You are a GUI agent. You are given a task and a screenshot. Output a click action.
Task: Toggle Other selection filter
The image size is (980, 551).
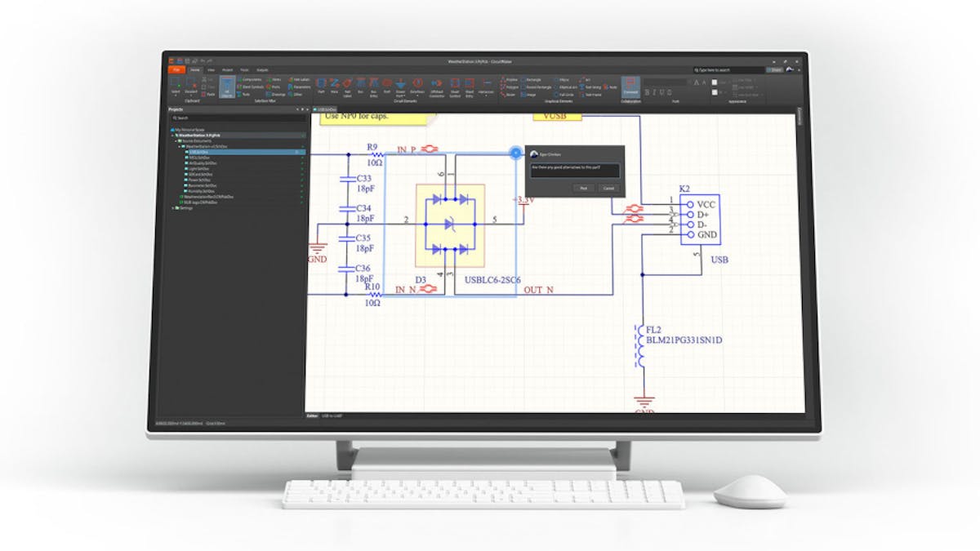click(x=296, y=95)
